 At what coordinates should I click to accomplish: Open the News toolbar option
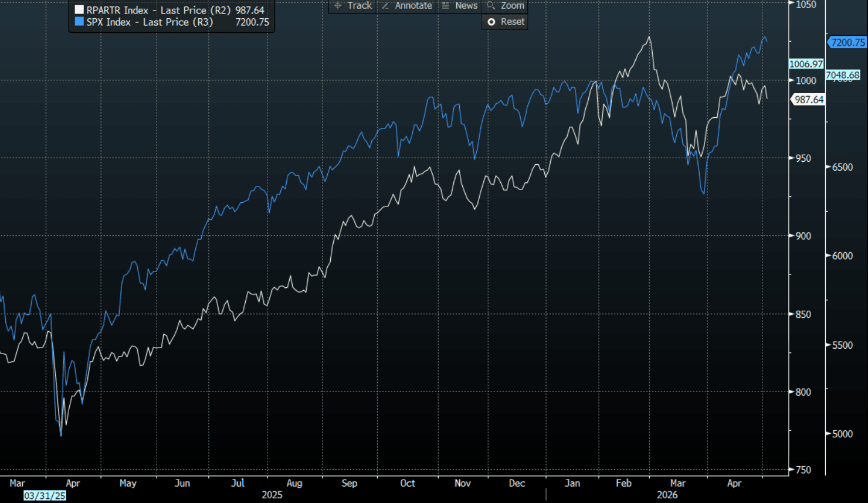point(459,6)
